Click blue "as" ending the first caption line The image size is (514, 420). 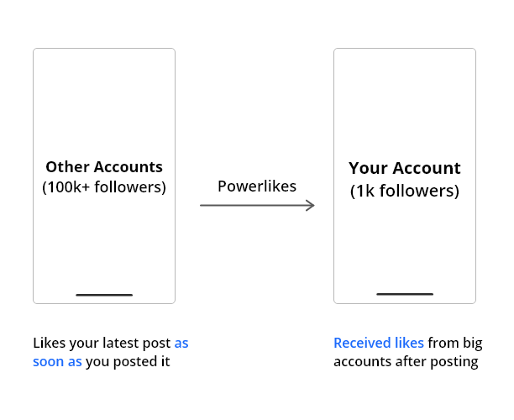click(181, 344)
